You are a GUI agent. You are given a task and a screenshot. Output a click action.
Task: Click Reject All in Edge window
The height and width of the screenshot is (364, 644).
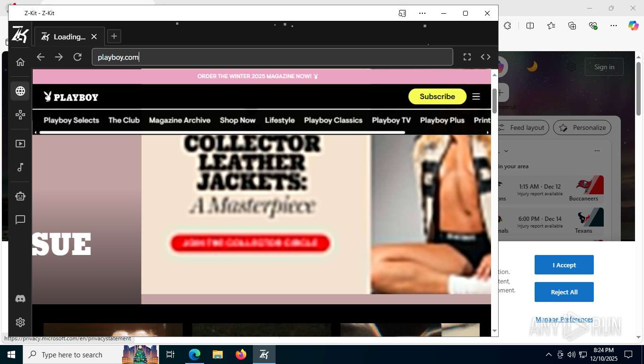click(564, 292)
